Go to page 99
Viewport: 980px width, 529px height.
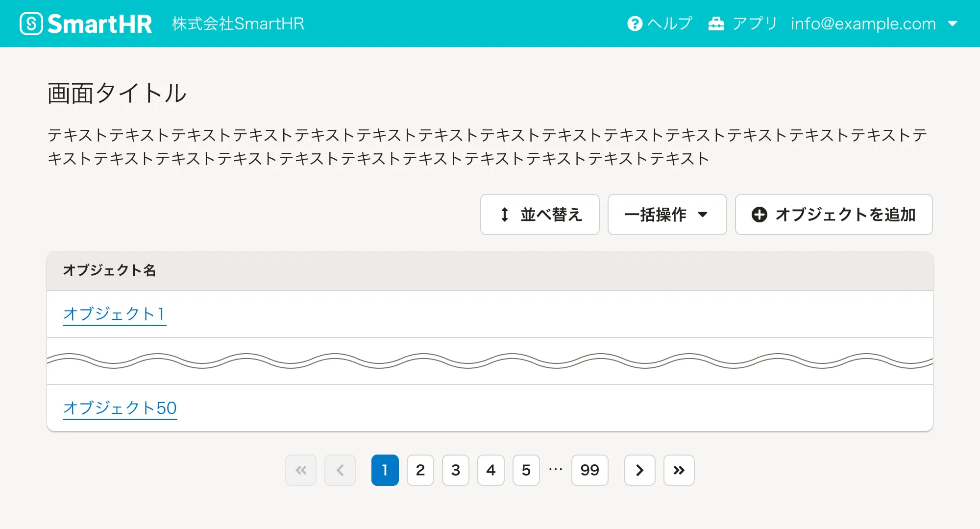tap(589, 470)
